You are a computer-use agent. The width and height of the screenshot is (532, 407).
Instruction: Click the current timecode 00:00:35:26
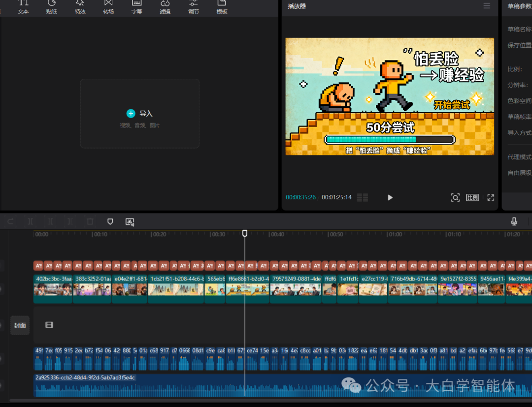point(300,197)
